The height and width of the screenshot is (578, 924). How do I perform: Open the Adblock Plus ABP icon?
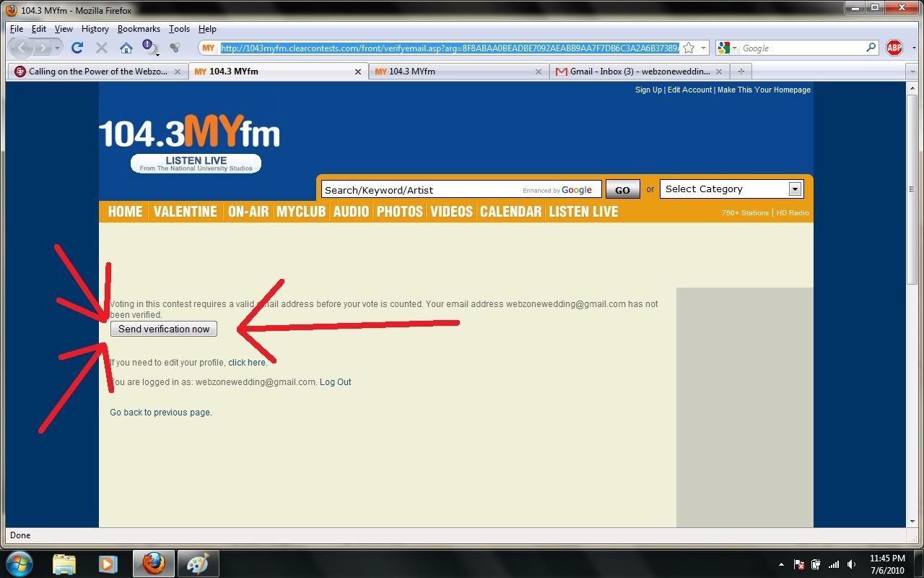coord(894,48)
